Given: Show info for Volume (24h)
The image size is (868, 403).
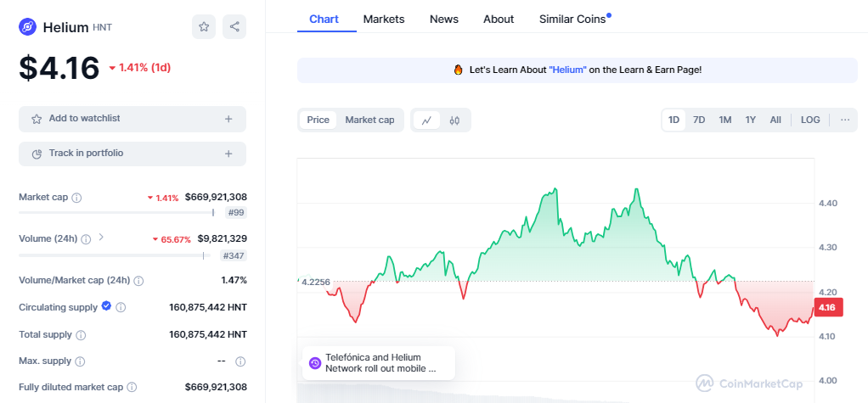Looking at the screenshot, I should pyautogui.click(x=86, y=239).
